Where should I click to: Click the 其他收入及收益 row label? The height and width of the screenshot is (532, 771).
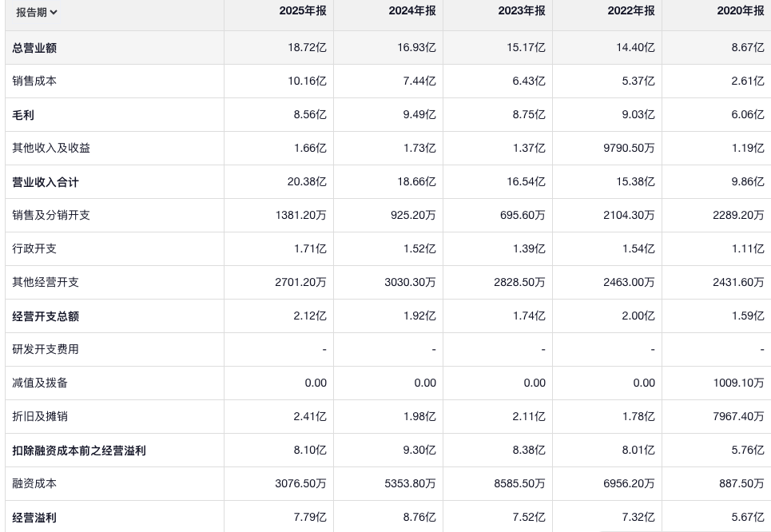coord(46,149)
